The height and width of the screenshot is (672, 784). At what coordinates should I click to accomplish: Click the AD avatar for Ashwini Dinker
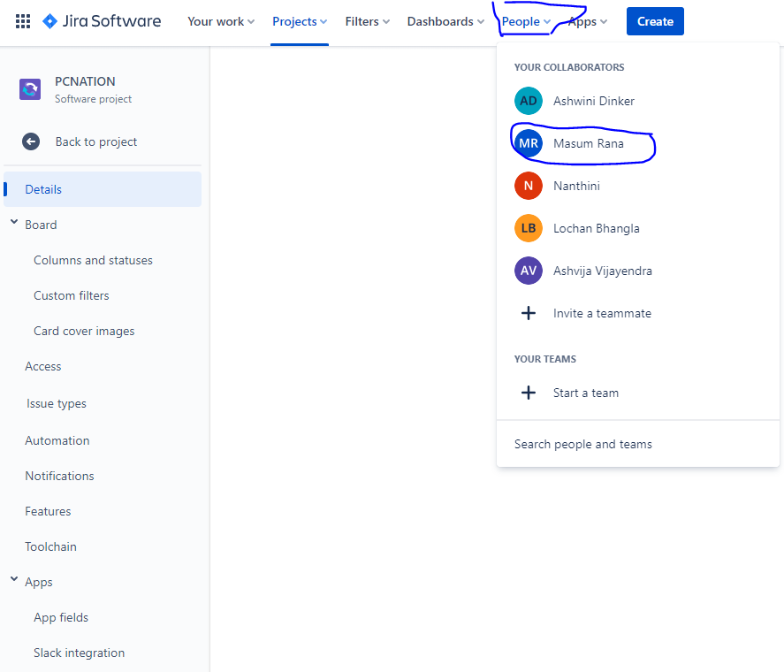(x=529, y=101)
